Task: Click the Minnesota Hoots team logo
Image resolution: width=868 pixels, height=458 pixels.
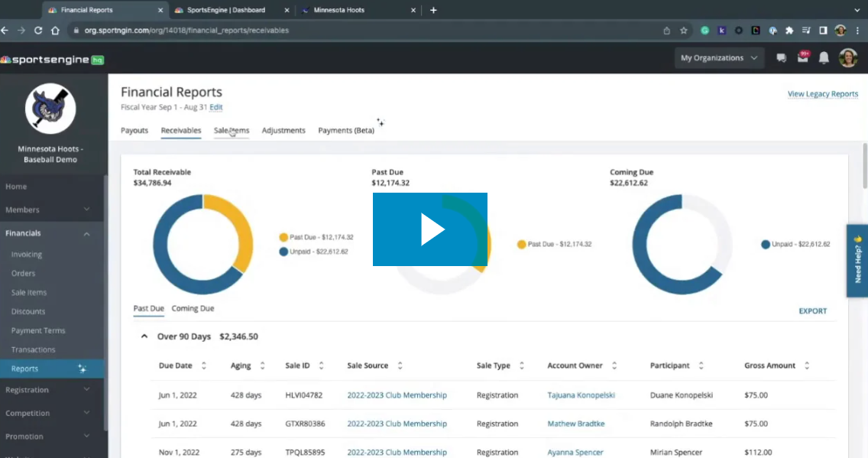Action: [50, 109]
